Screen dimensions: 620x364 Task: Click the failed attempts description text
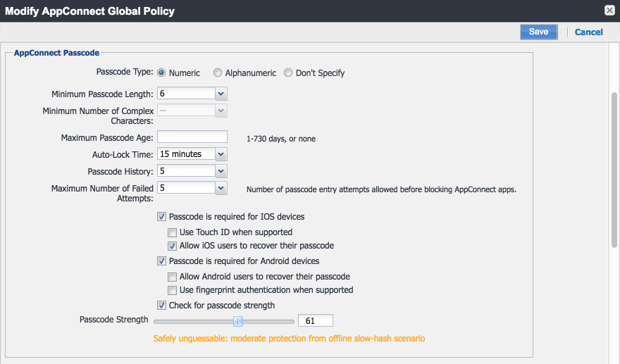click(x=382, y=189)
